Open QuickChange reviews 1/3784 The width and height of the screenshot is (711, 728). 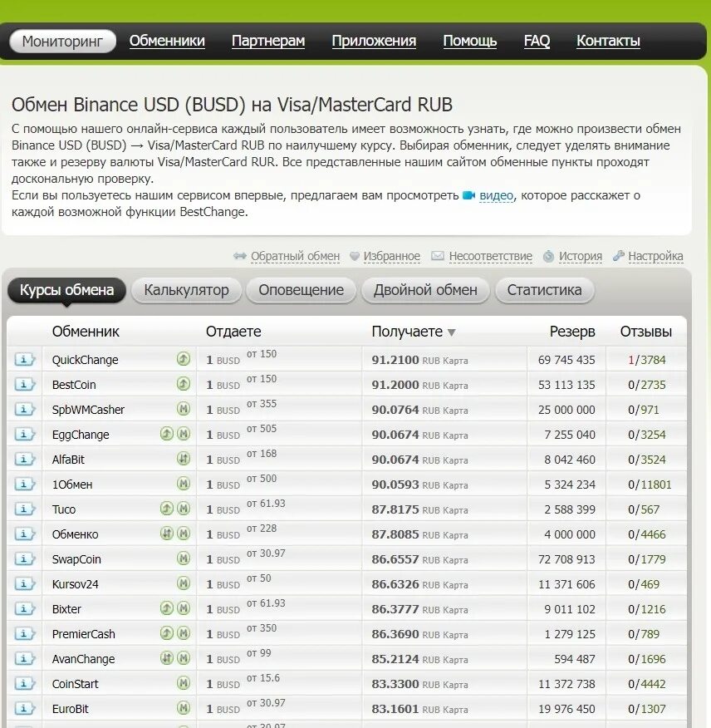(646, 360)
